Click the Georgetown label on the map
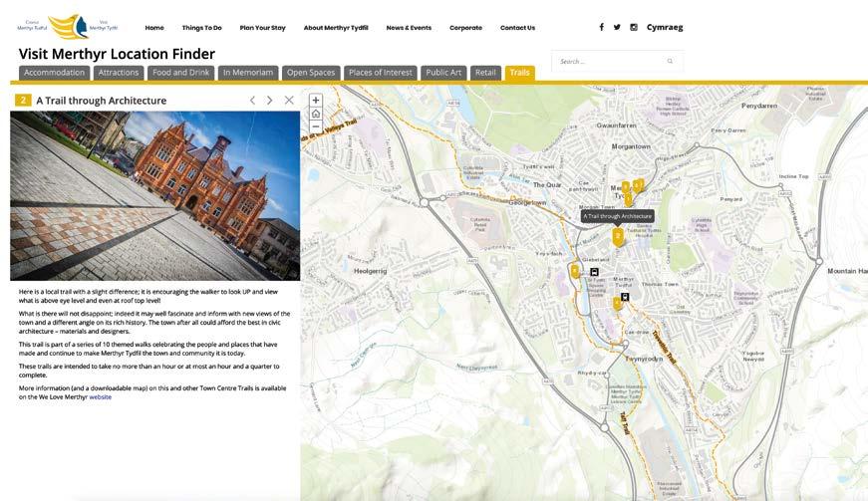Viewport: 868px width, 501px height. click(527, 202)
